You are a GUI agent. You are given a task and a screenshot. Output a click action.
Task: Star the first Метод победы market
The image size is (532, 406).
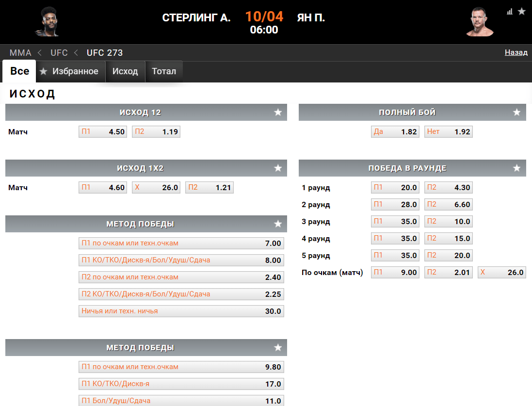click(x=278, y=224)
